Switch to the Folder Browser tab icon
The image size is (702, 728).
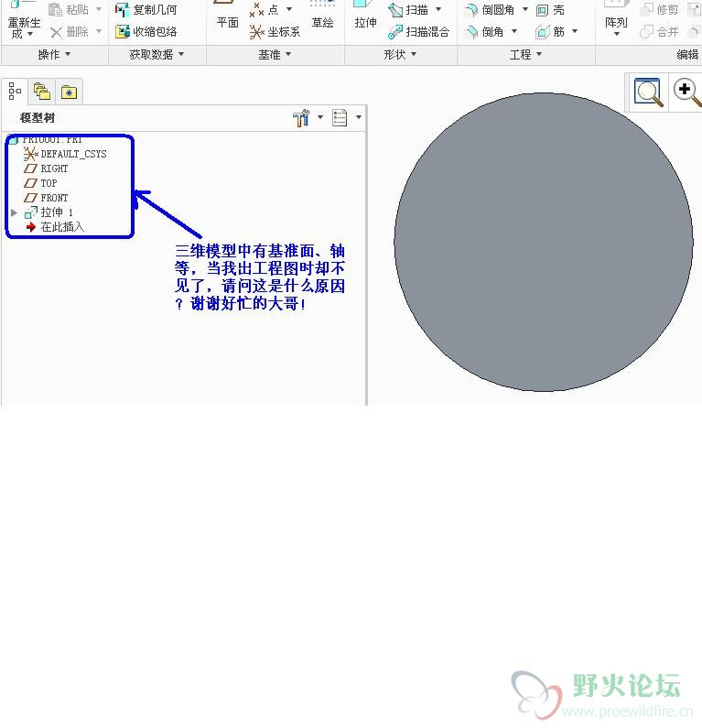click(42, 92)
